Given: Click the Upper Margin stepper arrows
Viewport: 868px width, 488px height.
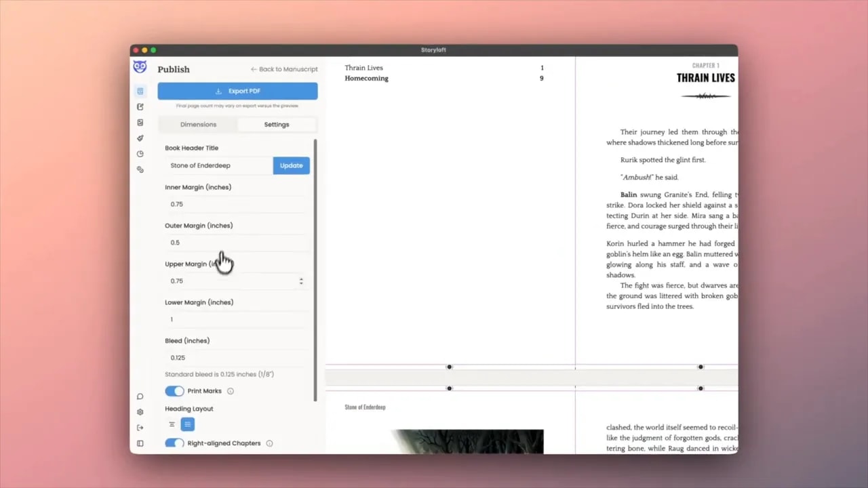Looking at the screenshot, I should point(301,281).
